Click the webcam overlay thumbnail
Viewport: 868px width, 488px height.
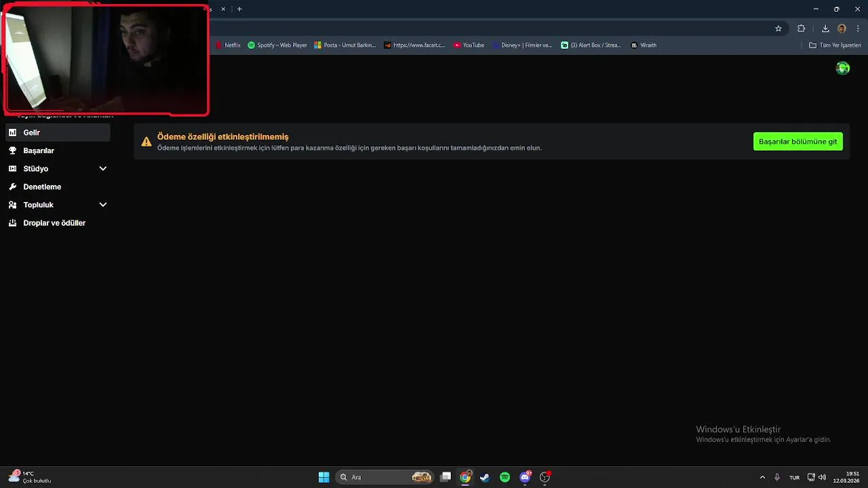(x=106, y=60)
